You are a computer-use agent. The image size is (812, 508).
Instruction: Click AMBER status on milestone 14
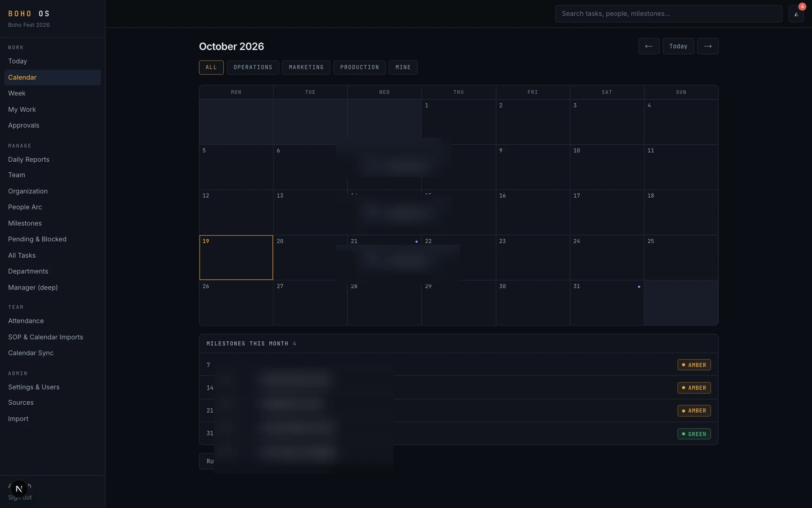pos(694,388)
